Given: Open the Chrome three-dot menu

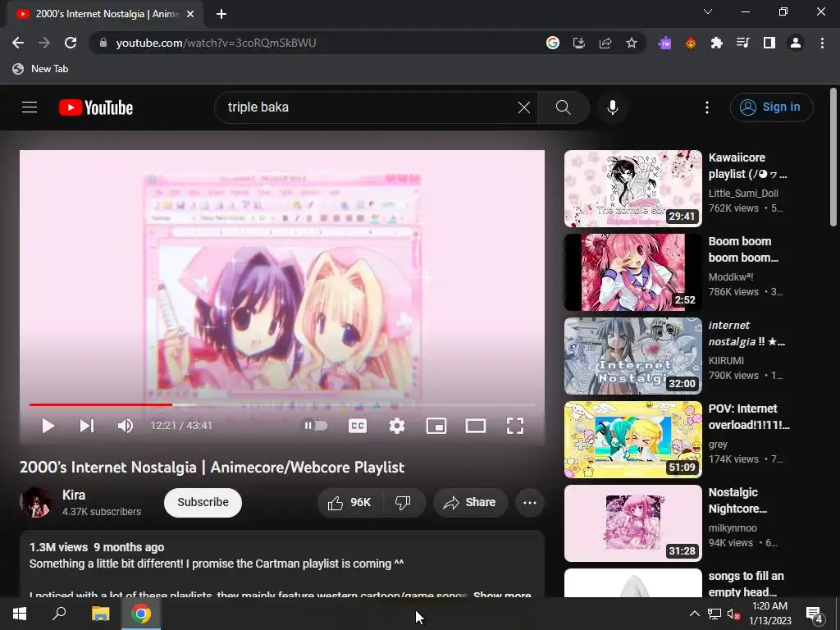Looking at the screenshot, I should pyautogui.click(x=822, y=43).
